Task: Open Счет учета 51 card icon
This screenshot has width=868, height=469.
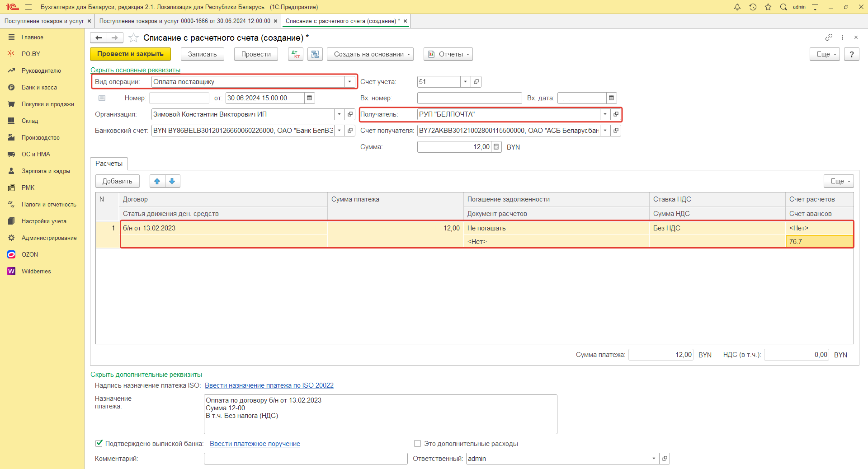Action: pos(476,82)
